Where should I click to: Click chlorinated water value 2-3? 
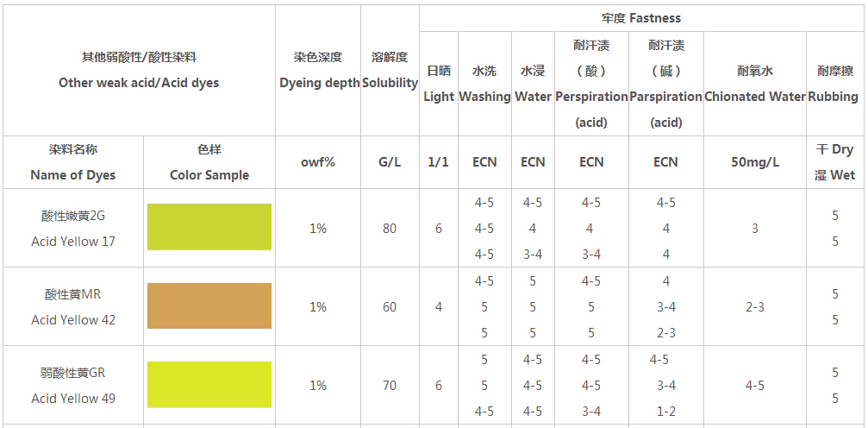(754, 307)
